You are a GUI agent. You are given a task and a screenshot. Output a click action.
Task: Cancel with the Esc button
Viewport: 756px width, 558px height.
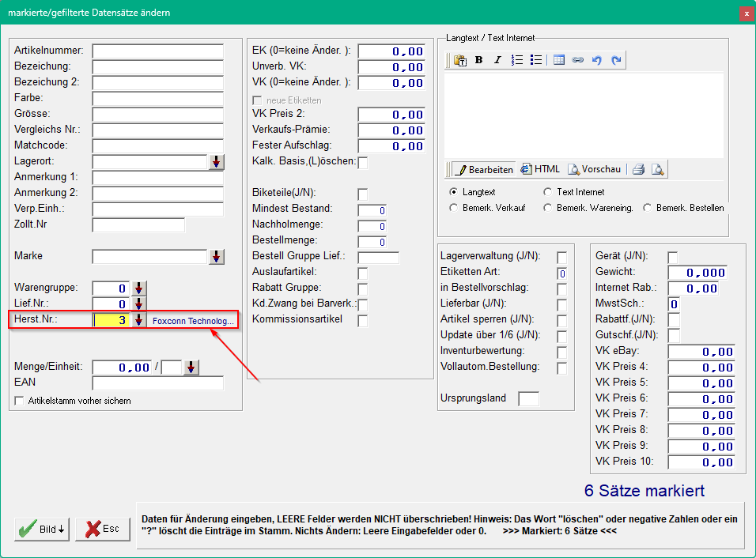103,529
